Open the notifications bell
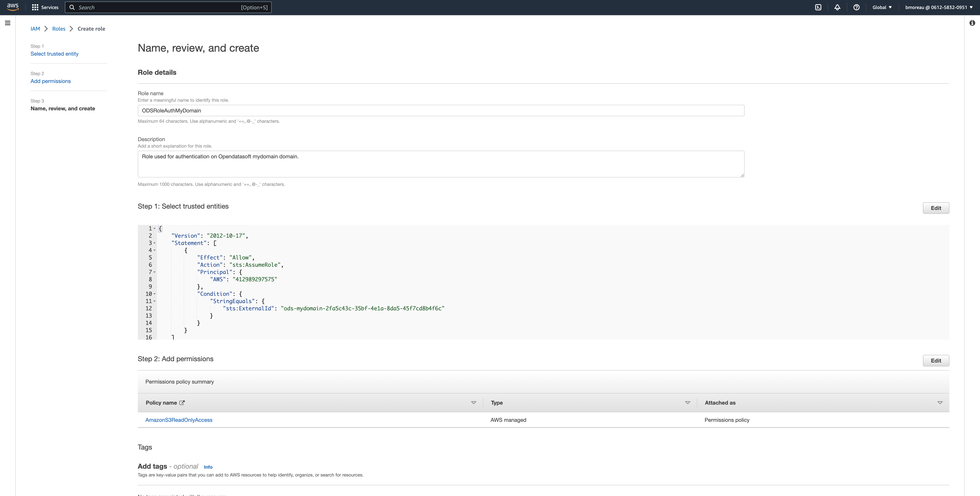 point(837,7)
